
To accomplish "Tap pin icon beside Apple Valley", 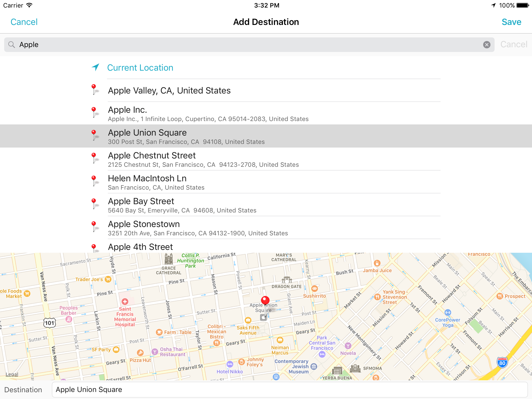I will coord(95,90).
